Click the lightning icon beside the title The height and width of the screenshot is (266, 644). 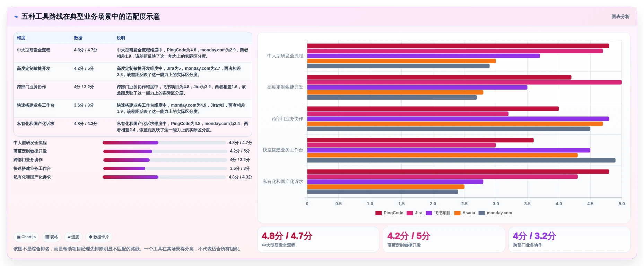[x=16, y=17]
